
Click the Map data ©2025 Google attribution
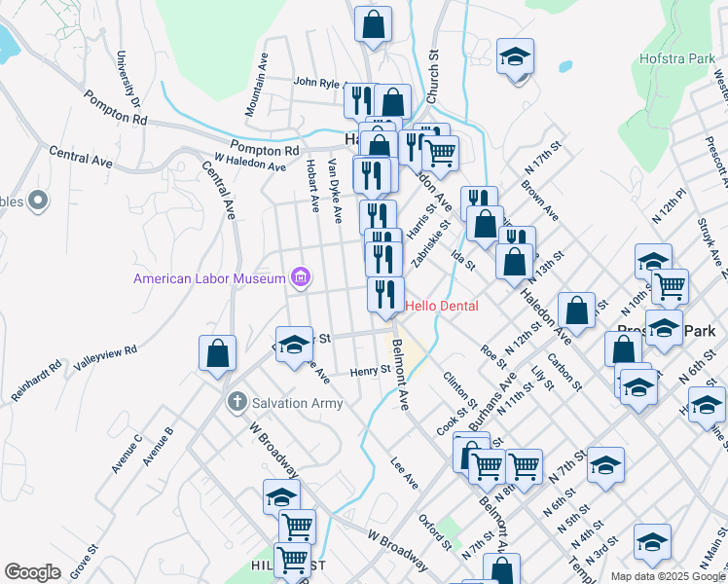tap(668, 576)
